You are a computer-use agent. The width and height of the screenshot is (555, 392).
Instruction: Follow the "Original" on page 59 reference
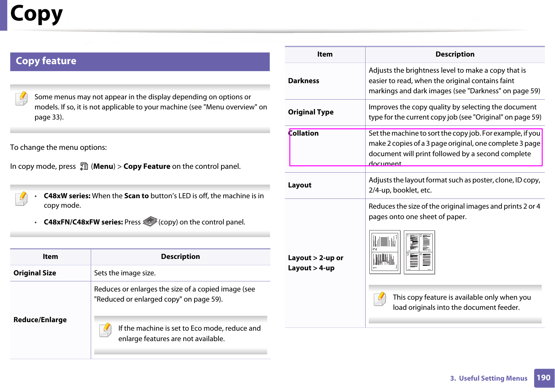(507, 117)
